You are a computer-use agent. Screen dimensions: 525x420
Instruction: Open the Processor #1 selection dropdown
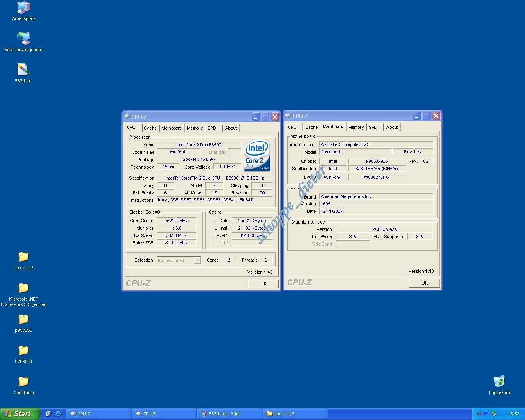click(197, 260)
